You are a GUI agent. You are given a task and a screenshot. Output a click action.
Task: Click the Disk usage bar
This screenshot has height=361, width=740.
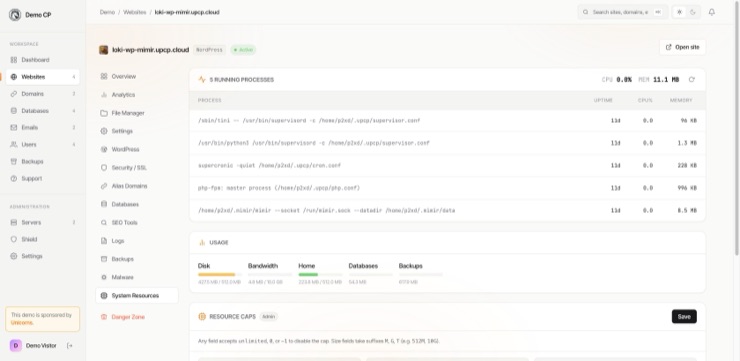pos(220,274)
